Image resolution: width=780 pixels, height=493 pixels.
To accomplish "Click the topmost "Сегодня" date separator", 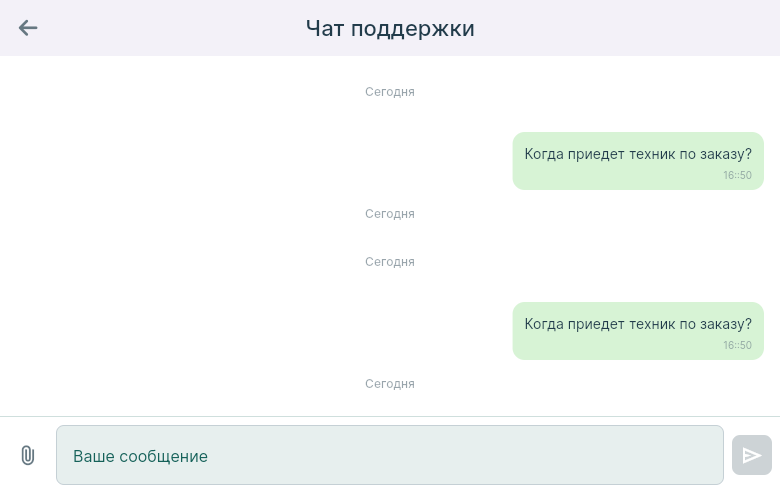I will [389, 92].
